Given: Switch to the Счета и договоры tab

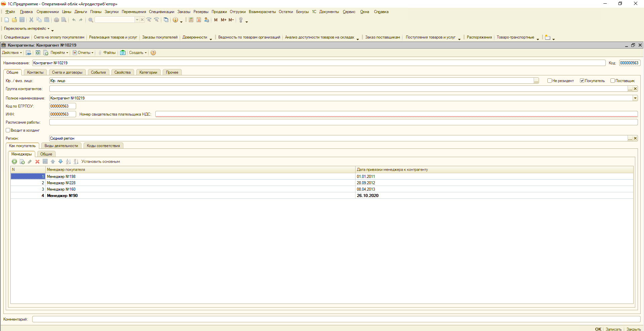Looking at the screenshot, I should (67, 72).
